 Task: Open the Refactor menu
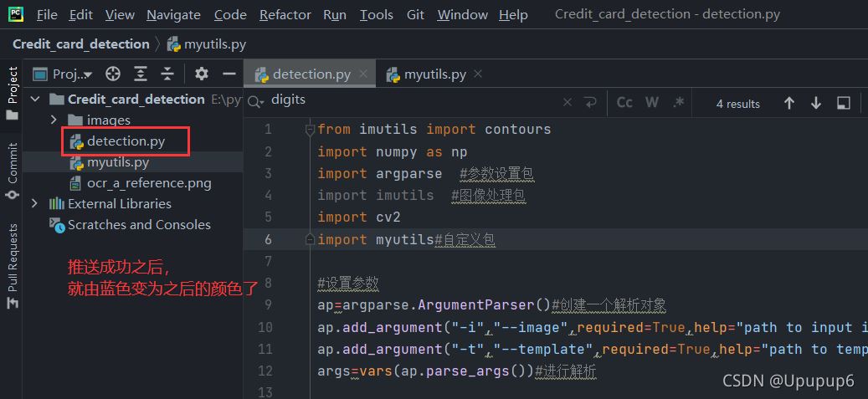[286, 14]
